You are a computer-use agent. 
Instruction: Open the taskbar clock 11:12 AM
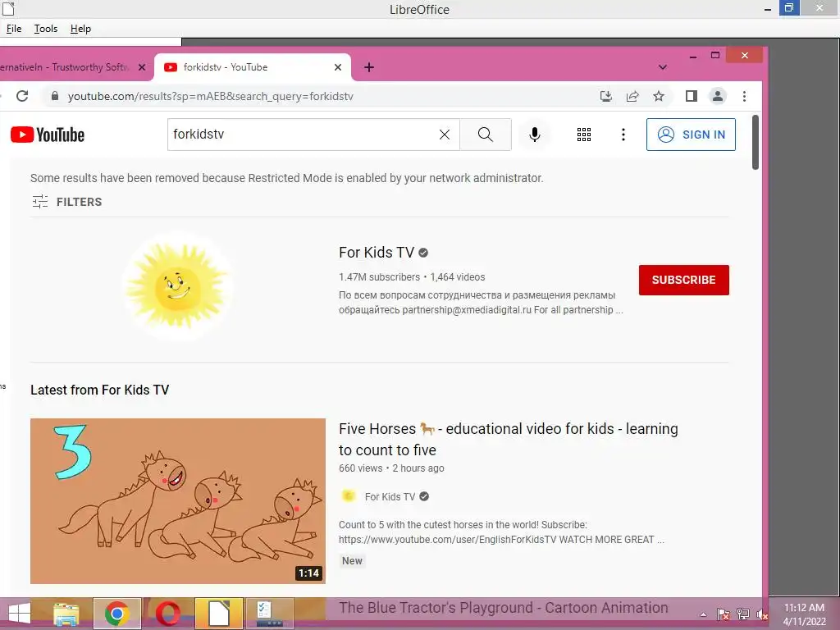[804, 614]
